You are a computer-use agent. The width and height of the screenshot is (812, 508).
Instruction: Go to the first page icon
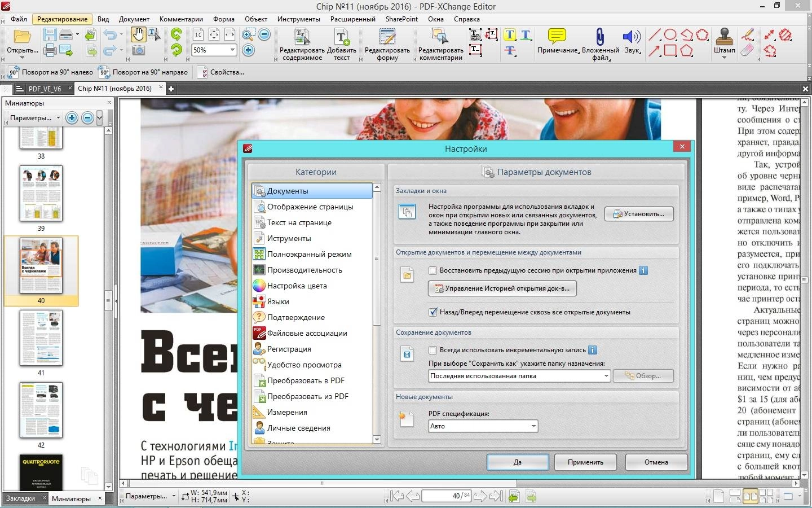click(397, 496)
